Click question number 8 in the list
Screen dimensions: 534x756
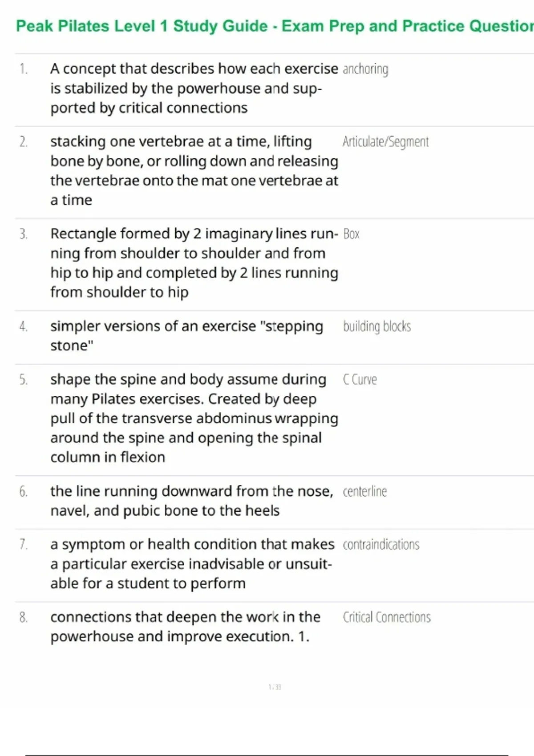(23, 618)
